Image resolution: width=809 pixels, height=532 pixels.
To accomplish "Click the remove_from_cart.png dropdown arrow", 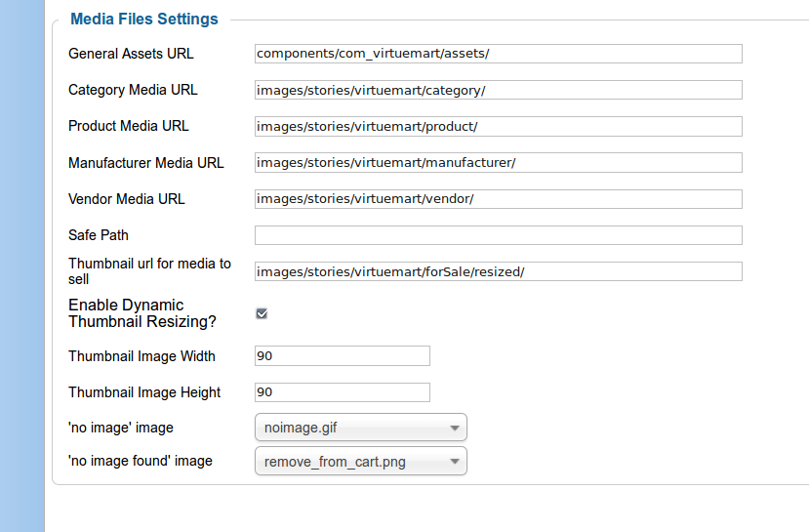I will click(455, 462).
